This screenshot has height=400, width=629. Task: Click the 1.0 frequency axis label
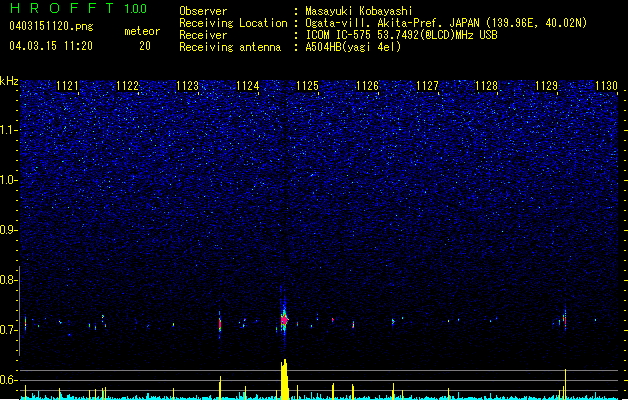coord(8,180)
